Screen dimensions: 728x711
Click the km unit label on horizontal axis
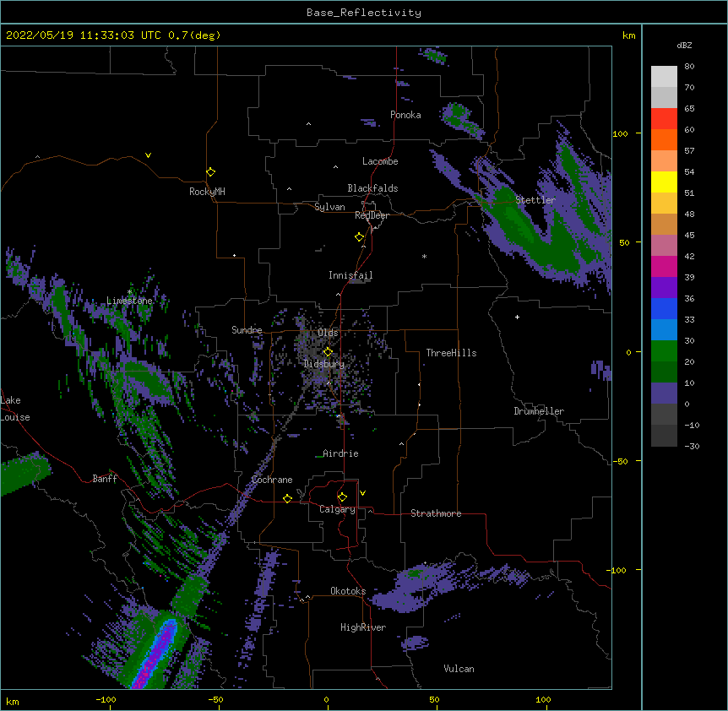[x=13, y=701]
